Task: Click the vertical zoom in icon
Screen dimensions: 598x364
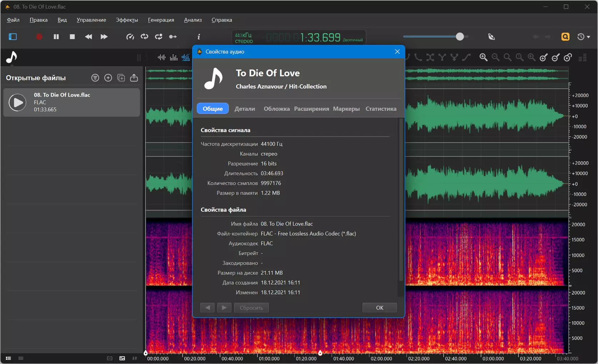Action: [544, 57]
